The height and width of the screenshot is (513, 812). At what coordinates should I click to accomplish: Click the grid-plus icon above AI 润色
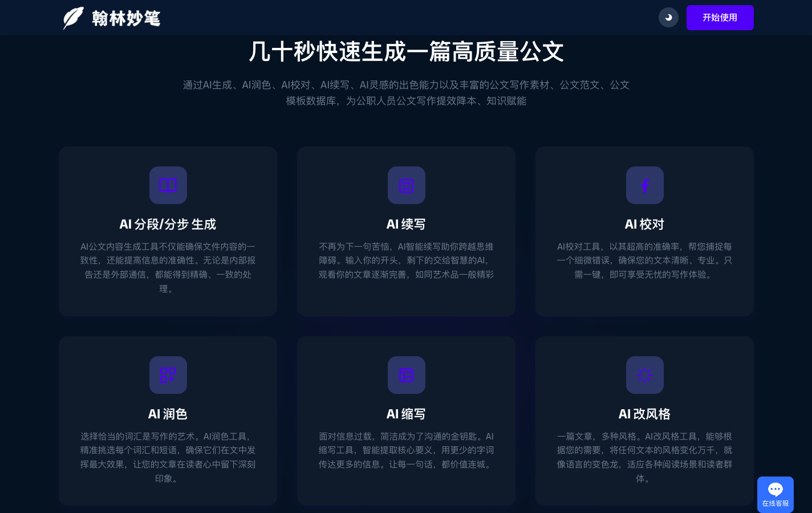(x=168, y=375)
